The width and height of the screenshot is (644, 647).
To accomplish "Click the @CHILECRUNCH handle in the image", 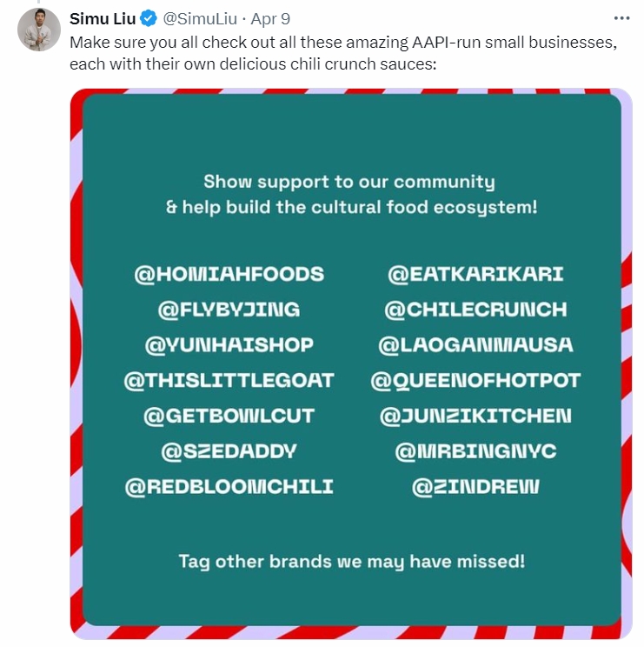I will pyautogui.click(x=475, y=309).
